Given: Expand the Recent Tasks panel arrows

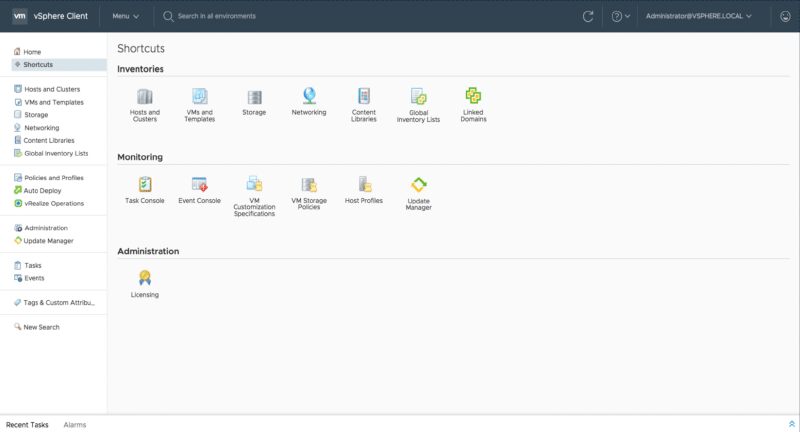Looking at the screenshot, I should [x=791, y=424].
